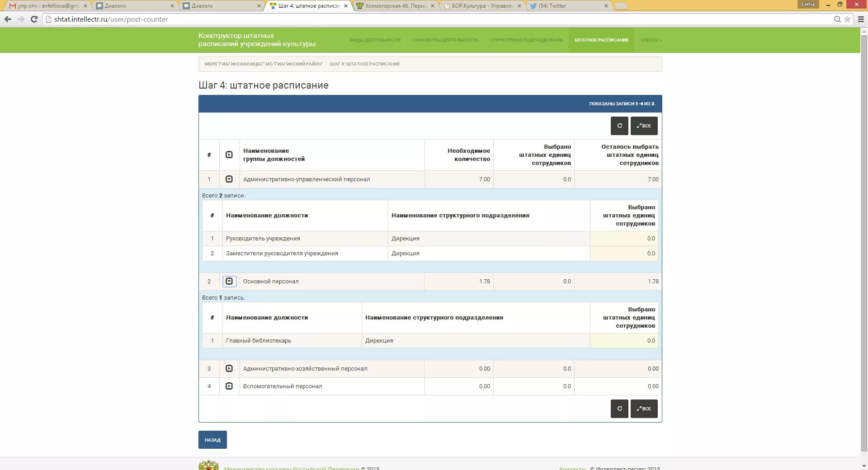This screenshot has height=470, width=868.
Task: Click the search magnifier icon in the address bar
Action: pos(837,19)
